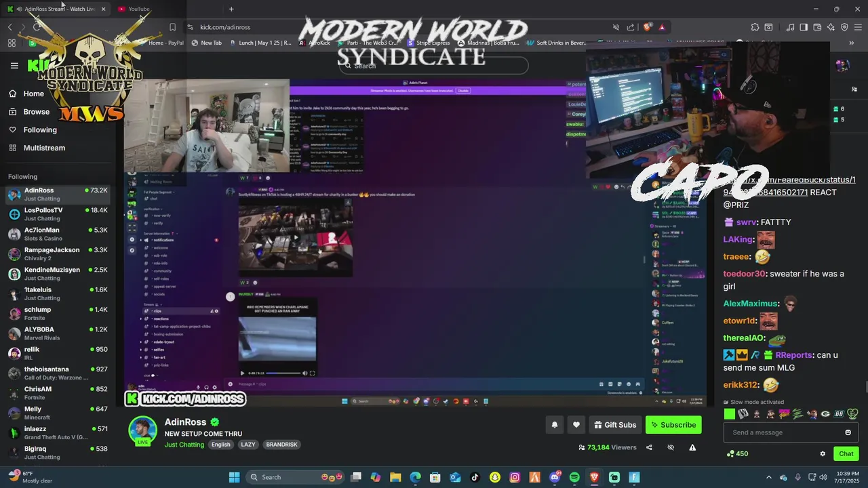This screenshot has width=868, height=488.
Task: Click the browser extensions puzzle icon
Action: coord(755,27)
